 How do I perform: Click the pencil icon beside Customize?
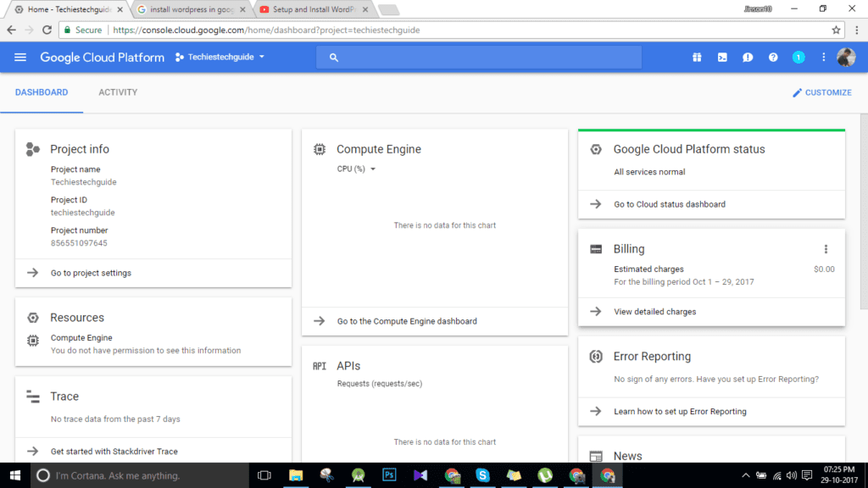click(797, 92)
